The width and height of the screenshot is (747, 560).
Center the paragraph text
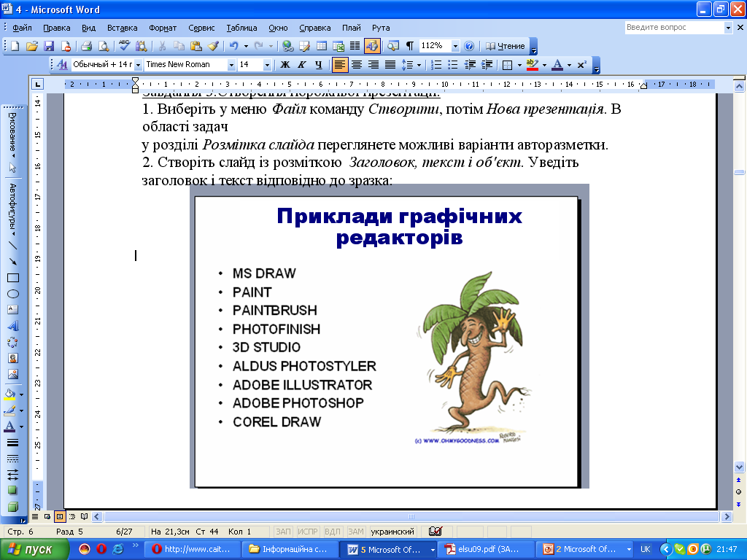click(x=356, y=65)
